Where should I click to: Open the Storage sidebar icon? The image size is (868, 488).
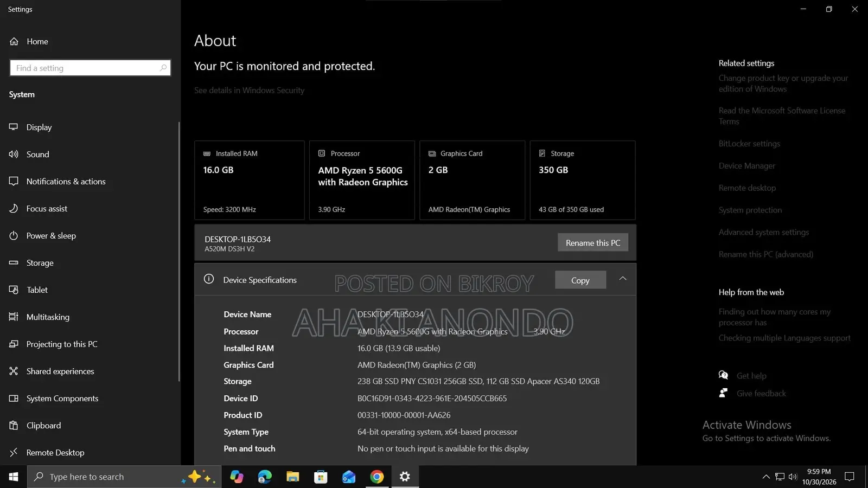point(14,262)
